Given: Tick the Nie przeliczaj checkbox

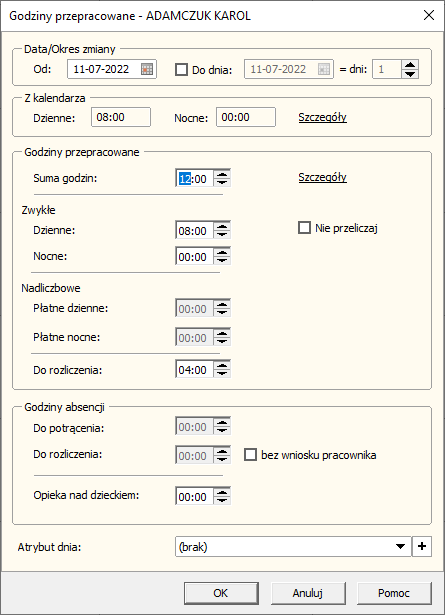Looking at the screenshot, I should tap(305, 227).
